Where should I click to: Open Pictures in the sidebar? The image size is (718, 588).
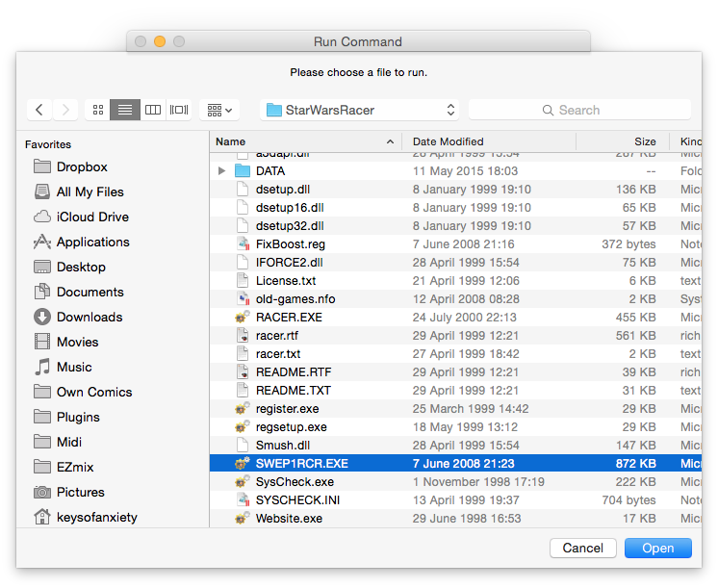pyautogui.click(x=69, y=492)
